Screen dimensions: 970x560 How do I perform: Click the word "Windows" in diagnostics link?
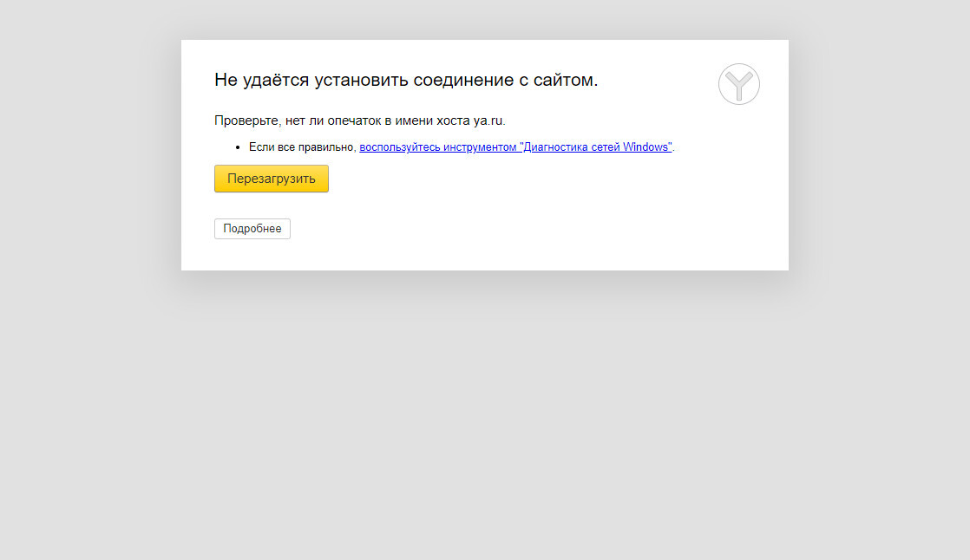646,147
